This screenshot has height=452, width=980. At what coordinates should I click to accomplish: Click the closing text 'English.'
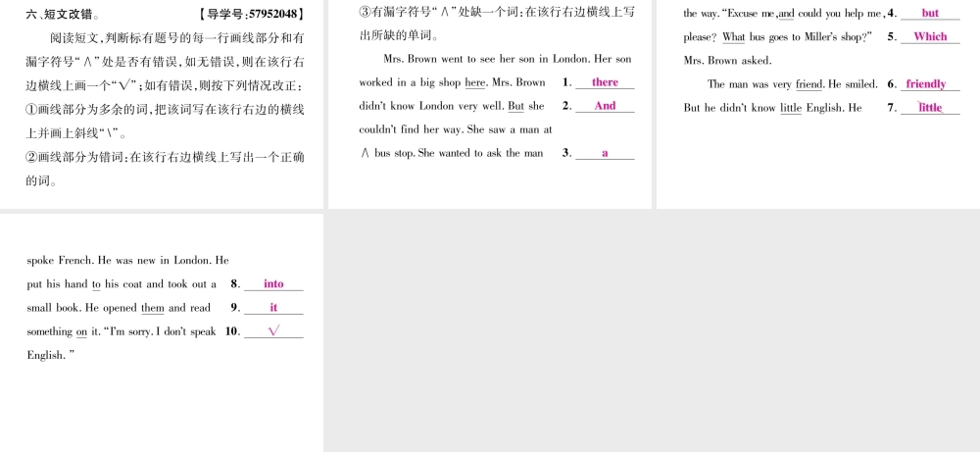pyautogui.click(x=51, y=355)
